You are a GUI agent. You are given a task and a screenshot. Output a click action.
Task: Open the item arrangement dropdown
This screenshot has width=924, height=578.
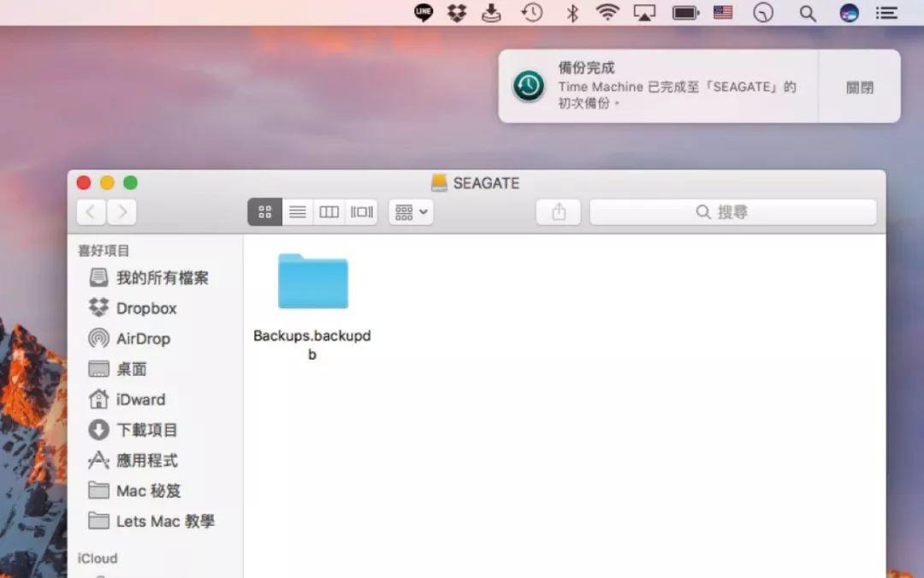[x=411, y=212]
